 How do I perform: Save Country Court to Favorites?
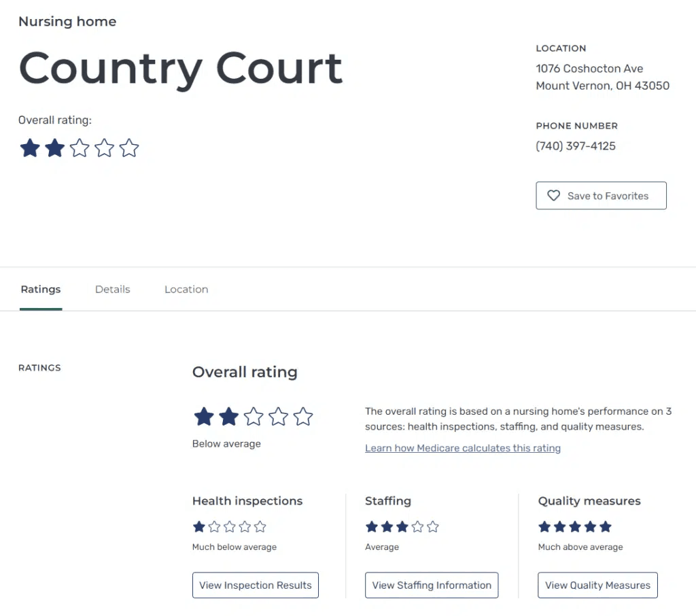click(601, 196)
